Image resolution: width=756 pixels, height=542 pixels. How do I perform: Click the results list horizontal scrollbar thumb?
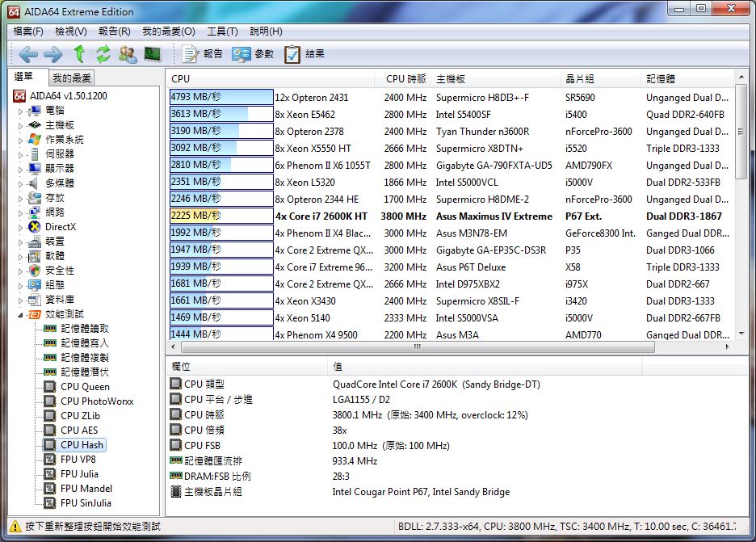[x=418, y=347]
